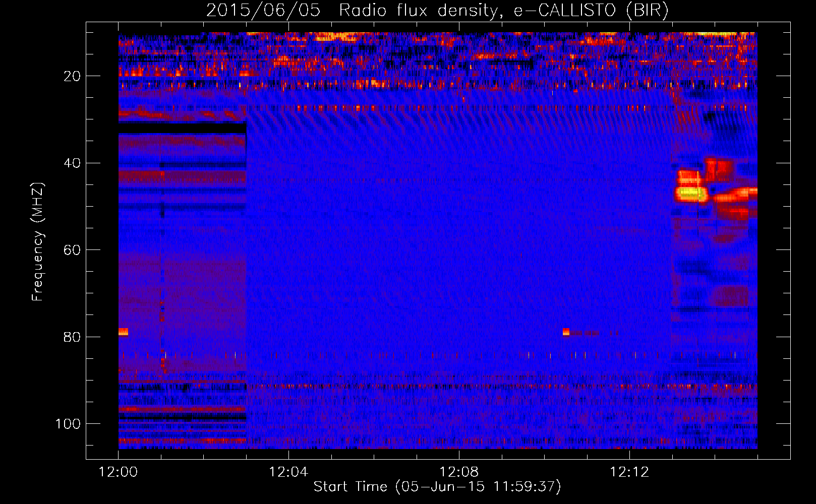Screen dimensions: 816x504
Task: Pick the 12:08 time tick label
Action: click(x=459, y=472)
